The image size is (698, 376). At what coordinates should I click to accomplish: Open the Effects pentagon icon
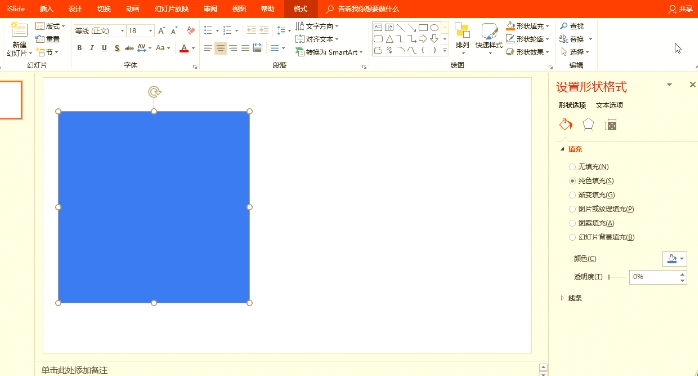click(588, 125)
